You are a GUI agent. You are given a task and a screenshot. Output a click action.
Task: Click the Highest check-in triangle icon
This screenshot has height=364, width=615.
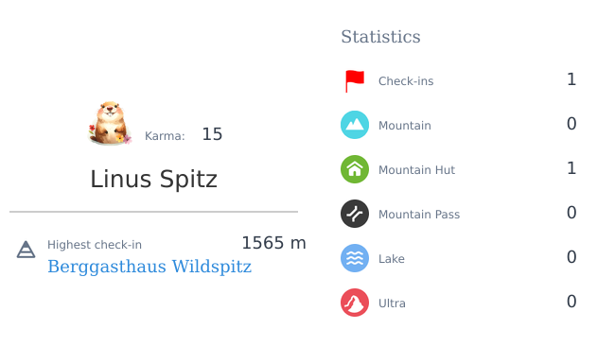26,250
